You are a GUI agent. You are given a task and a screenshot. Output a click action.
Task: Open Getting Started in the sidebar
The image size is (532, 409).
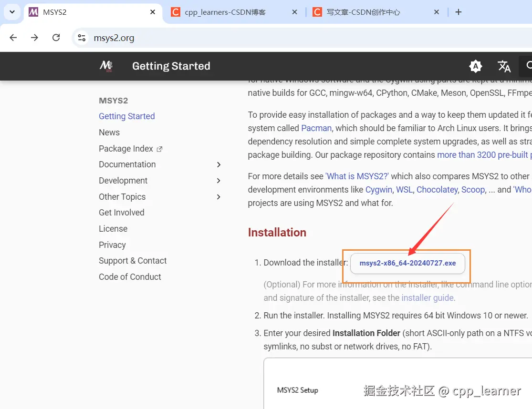[127, 116]
